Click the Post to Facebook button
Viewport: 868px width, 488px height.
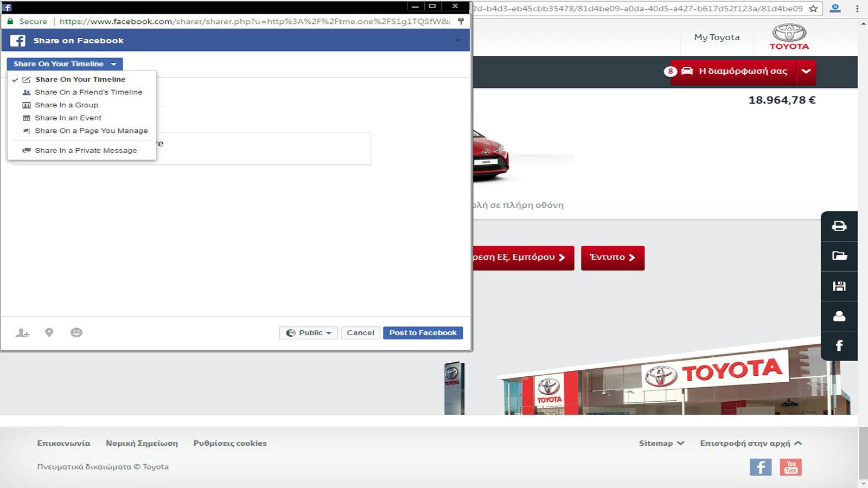pos(423,333)
